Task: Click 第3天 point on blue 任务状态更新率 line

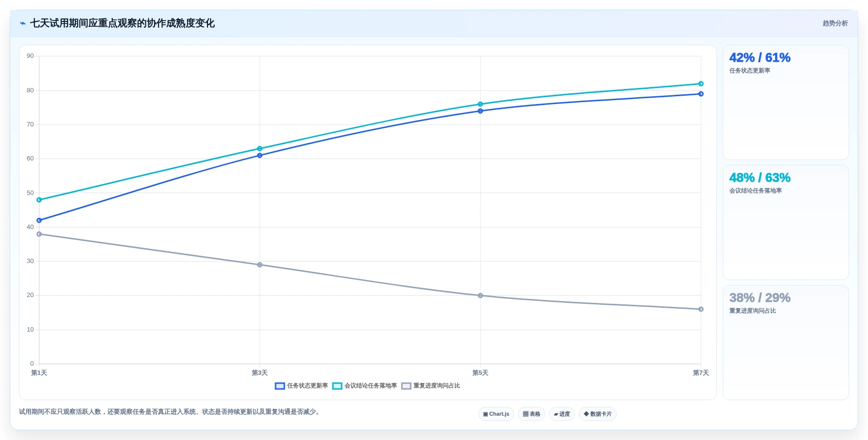Action: pos(260,156)
